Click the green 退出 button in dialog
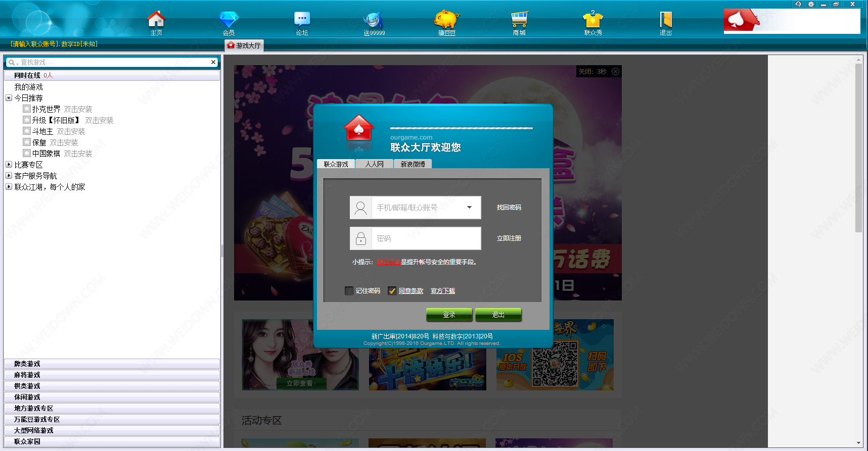The image size is (868, 451). [498, 315]
